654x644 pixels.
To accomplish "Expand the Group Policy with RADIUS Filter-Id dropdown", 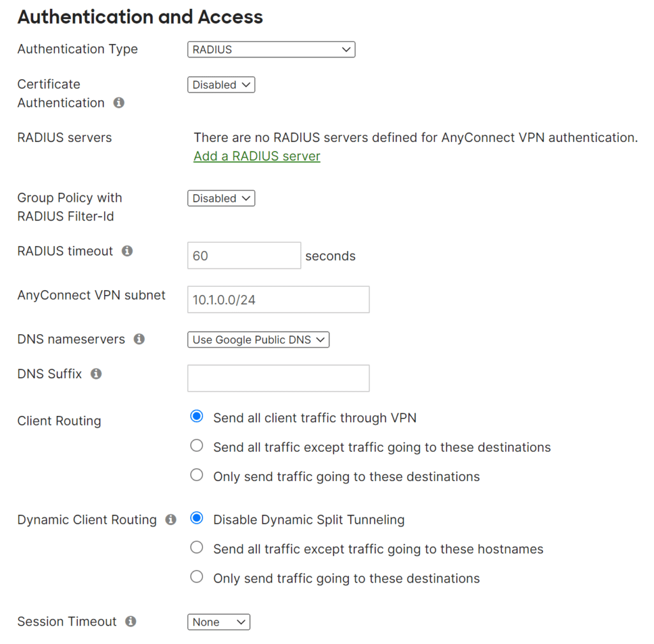I will point(221,198).
